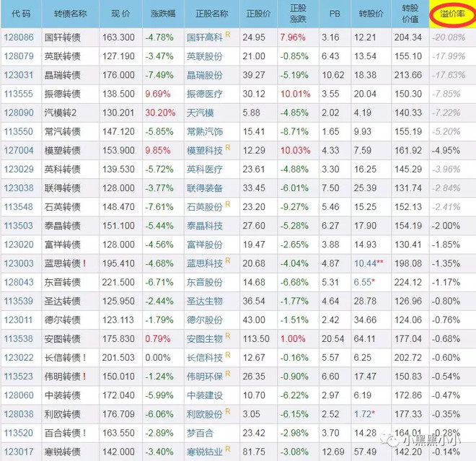Open the 晶瑞股份 stock link
Screen dimensions: 476x461
(205, 75)
